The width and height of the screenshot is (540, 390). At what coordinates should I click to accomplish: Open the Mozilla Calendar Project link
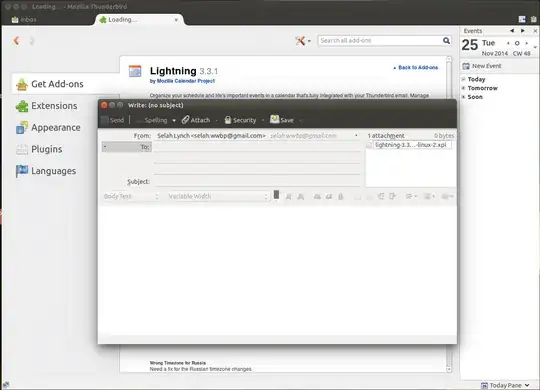tap(186, 81)
